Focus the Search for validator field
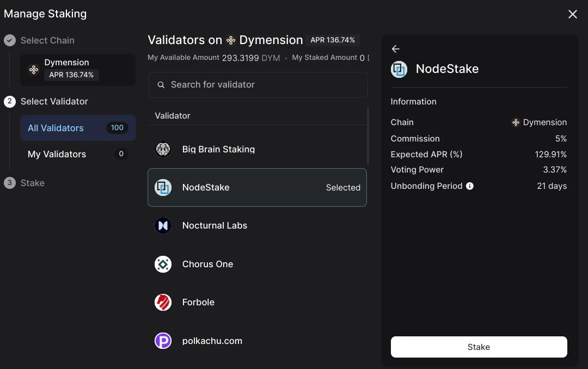Viewport: 588px width, 369px height. point(258,85)
